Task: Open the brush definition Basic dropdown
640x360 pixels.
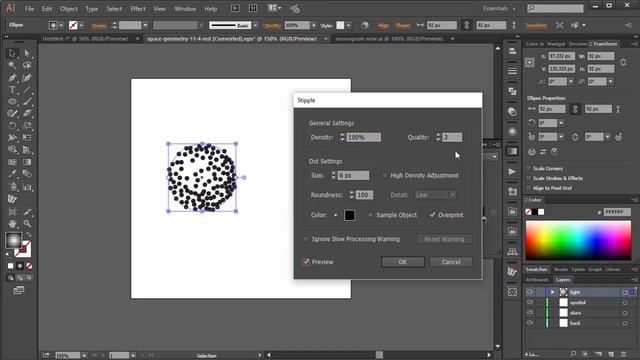Action: (256, 25)
